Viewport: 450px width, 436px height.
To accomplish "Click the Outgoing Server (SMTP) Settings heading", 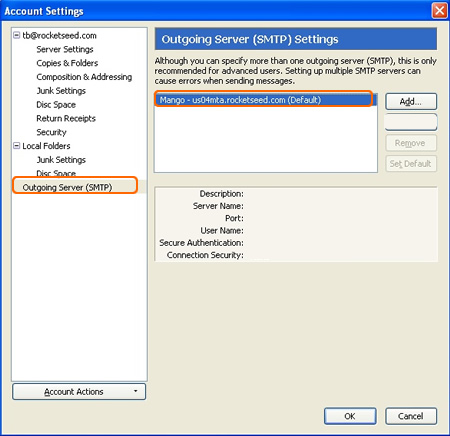I will [x=250, y=39].
